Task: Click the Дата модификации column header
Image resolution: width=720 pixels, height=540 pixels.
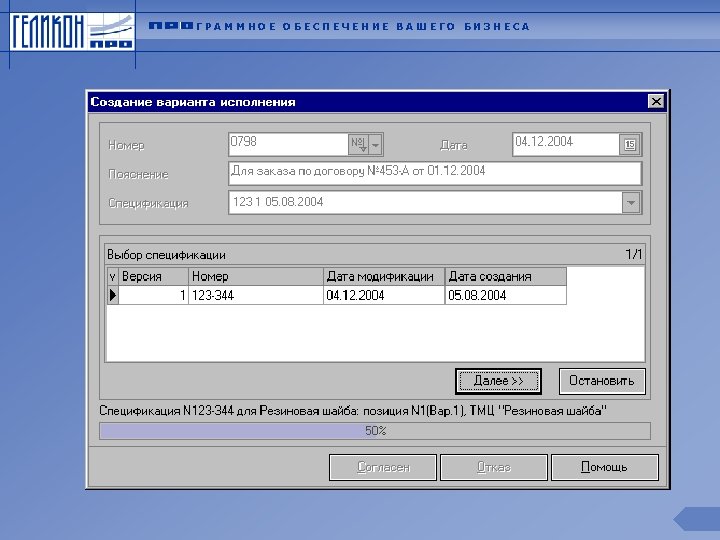Action: click(384, 276)
